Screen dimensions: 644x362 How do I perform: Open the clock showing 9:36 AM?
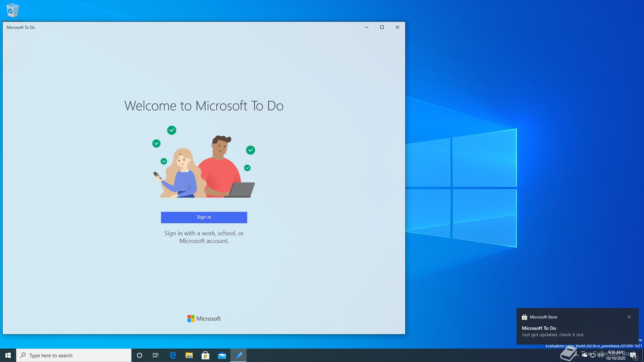pos(616,355)
